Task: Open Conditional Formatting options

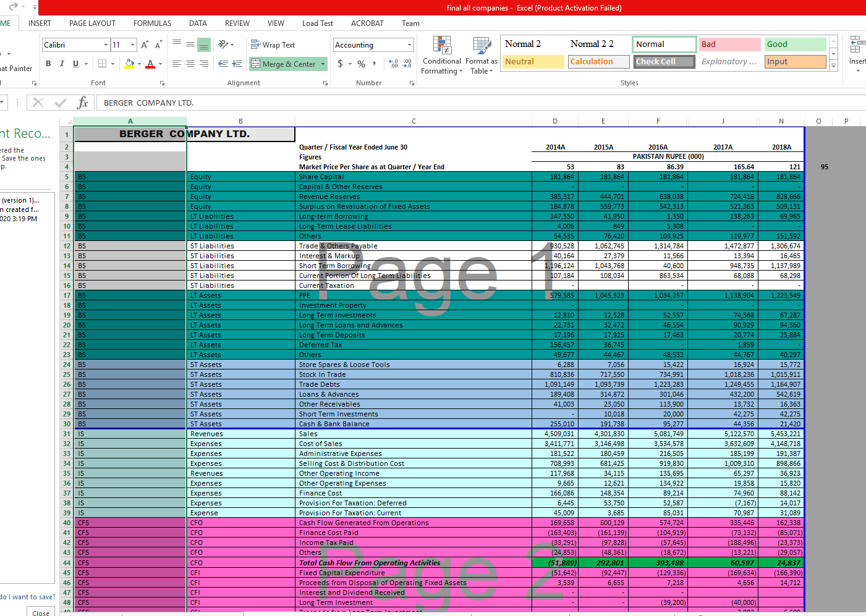Action: click(x=441, y=56)
